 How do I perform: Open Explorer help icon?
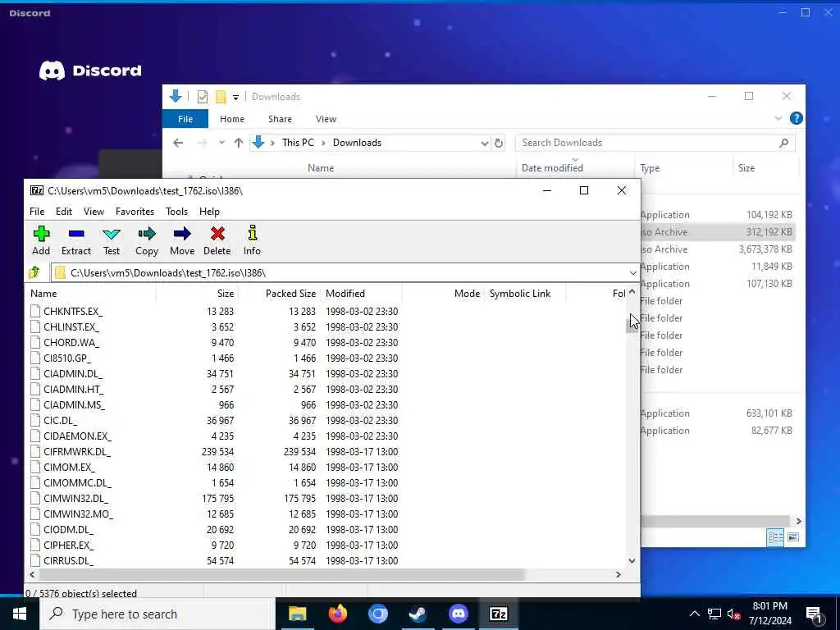click(x=796, y=118)
